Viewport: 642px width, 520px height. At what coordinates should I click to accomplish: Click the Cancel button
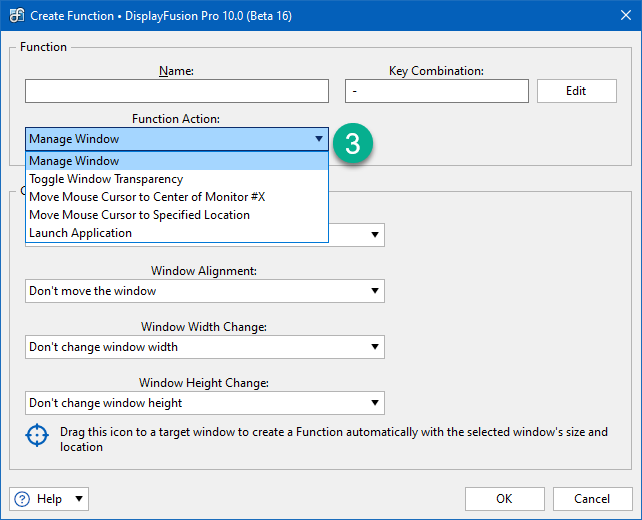[x=592, y=499]
